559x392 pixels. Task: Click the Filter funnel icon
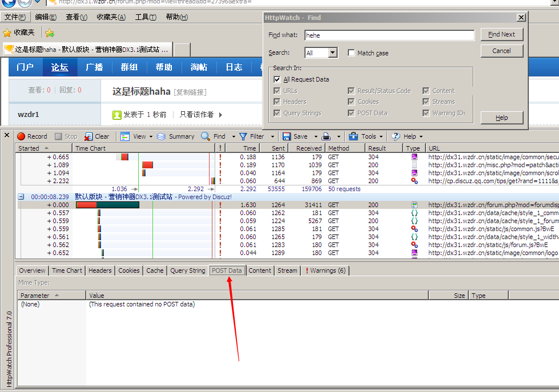[243, 136]
